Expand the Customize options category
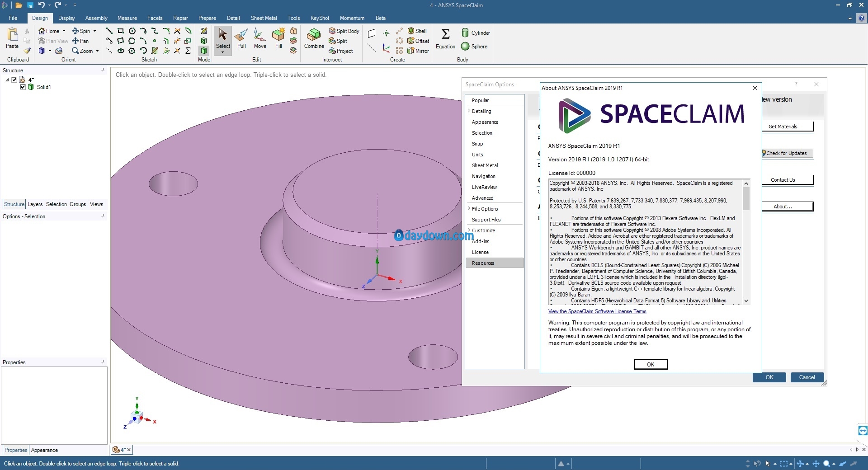This screenshot has width=868, height=470. tap(469, 230)
